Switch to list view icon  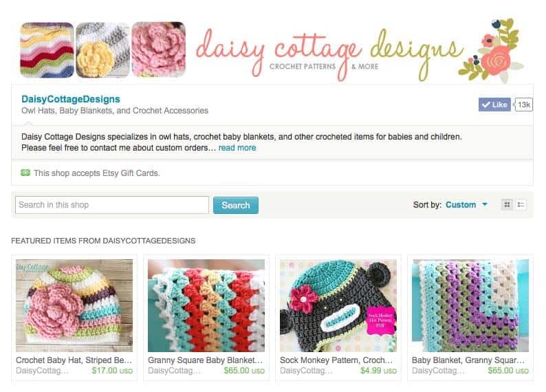[x=521, y=205]
